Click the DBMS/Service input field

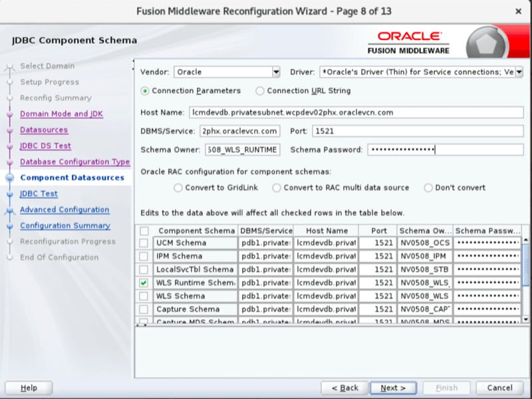click(240, 131)
